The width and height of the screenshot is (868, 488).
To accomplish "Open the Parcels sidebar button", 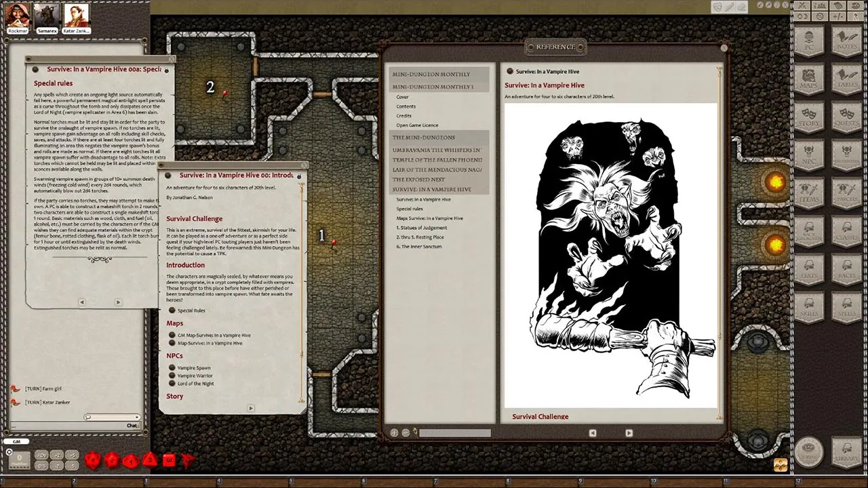I will click(846, 195).
